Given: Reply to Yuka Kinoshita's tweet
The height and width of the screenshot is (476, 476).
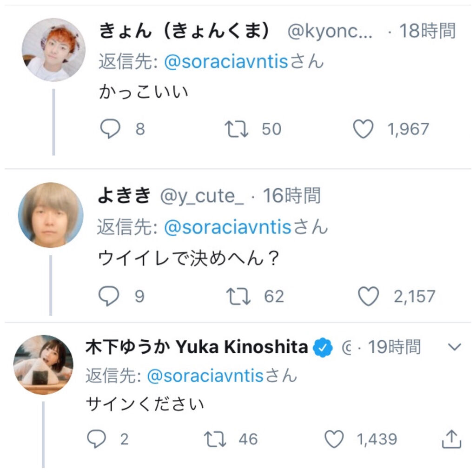Looking at the screenshot, I should coord(96,439).
